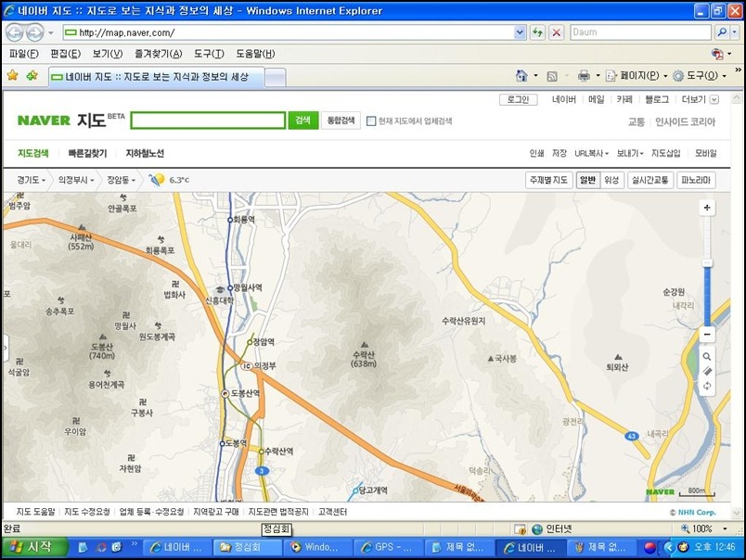Screen dimensions: 746x560
Task: Click the weather icon beside 6.3°c
Action: (157, 180)
